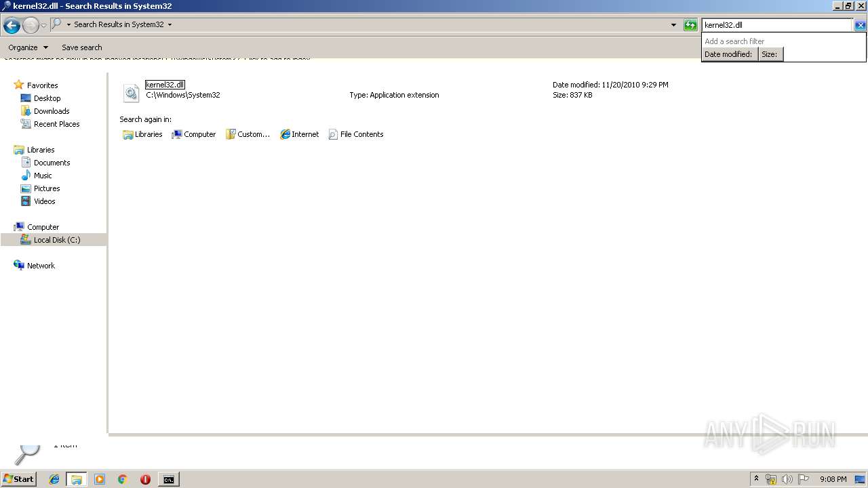This screenshot has width=868, height=488.
Task: Open Downloads under Favorites
Action: (x=52, y=111)
